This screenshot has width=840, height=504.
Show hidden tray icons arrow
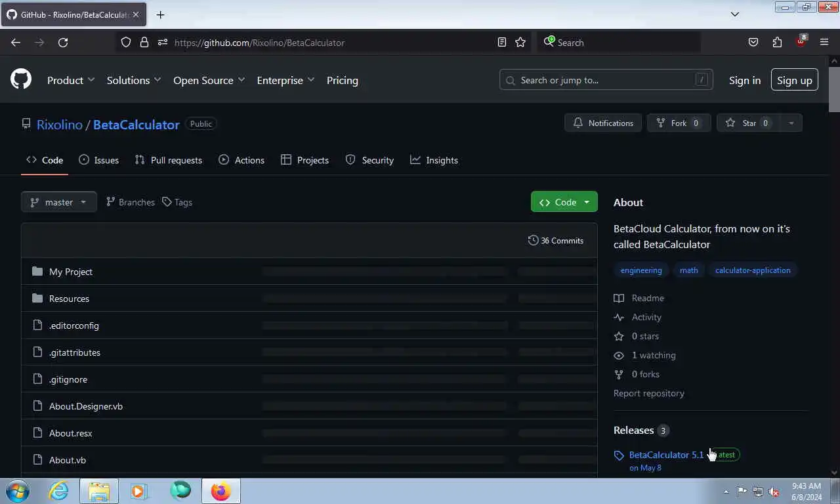pyautogui.click(x=726, y=492)
